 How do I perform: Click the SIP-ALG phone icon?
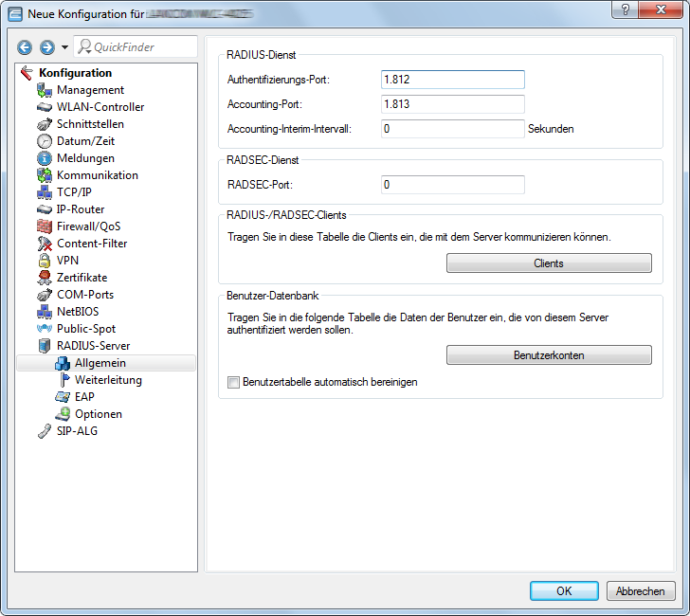44,431
